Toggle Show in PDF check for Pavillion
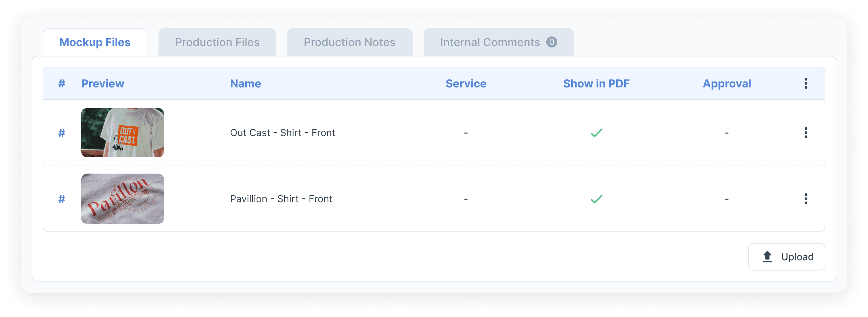Screen dimensions: 868x317 click(x=596, y=199)
